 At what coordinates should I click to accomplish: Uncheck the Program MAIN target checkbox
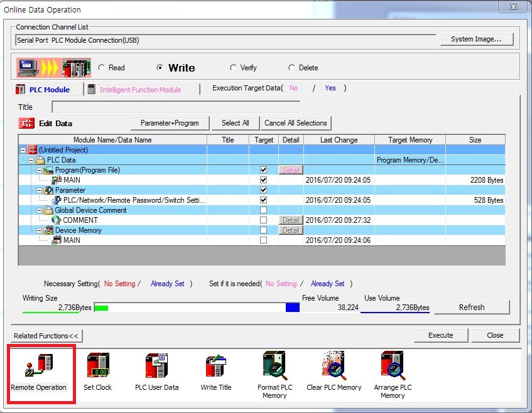(x=263, y=180)
